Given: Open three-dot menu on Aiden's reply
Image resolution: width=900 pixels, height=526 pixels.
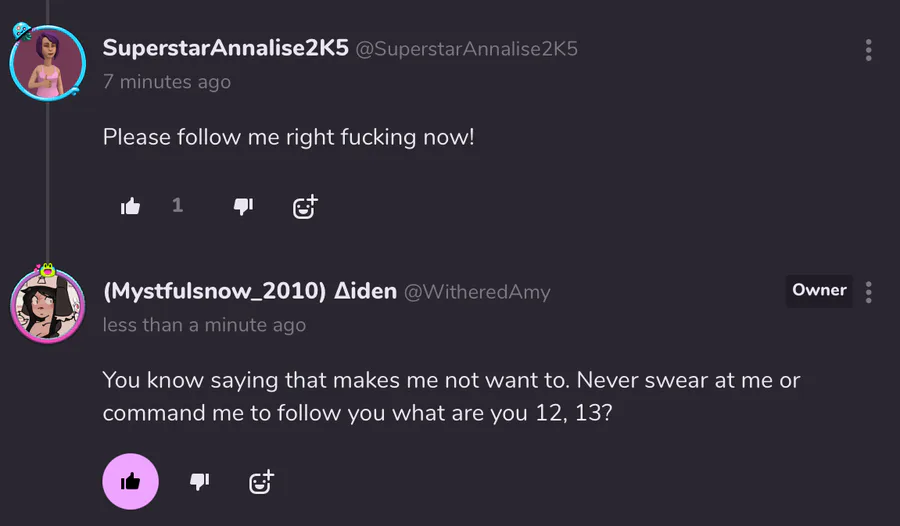Looking at the screenshot, I should tap(868, 292).
